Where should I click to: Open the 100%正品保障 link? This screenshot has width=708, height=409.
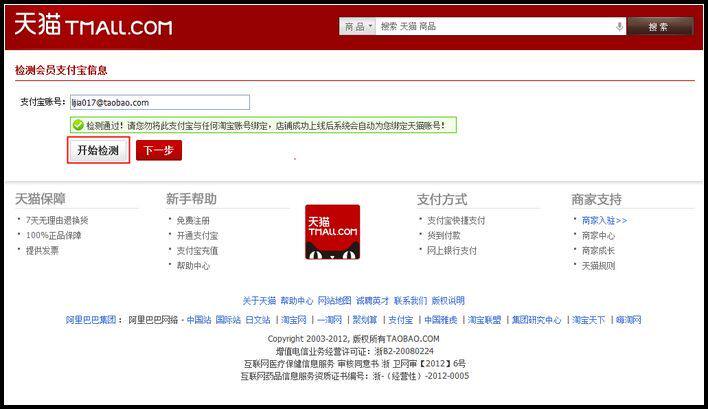tap(54, 235)
